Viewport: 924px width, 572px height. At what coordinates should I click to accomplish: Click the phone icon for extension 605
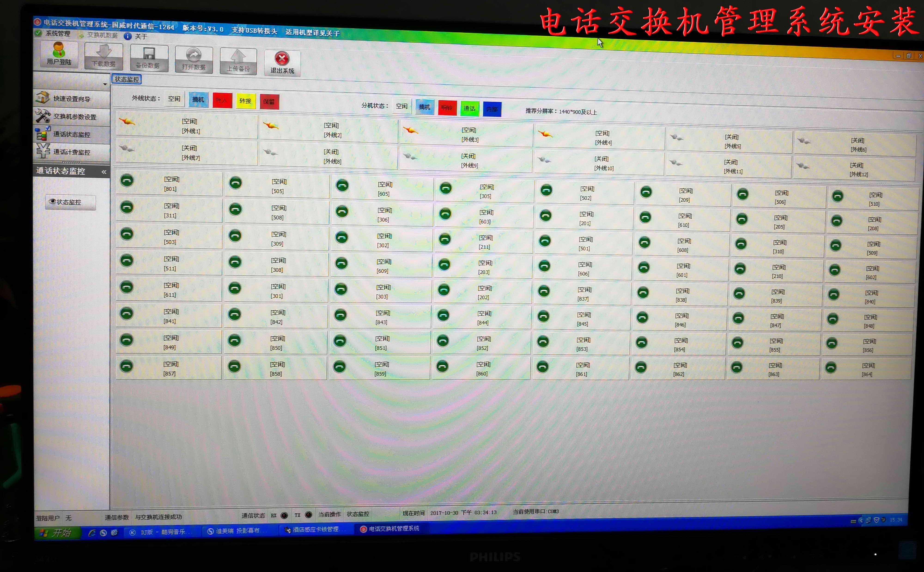pyautogui.click(x=343, y=186)
